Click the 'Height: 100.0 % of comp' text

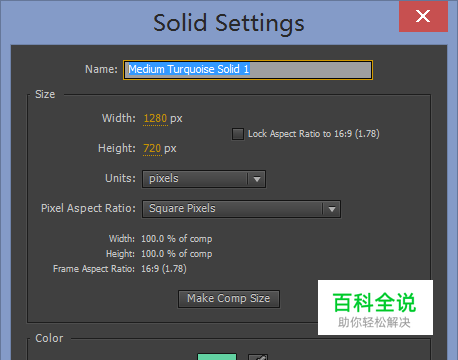[159, 254]
